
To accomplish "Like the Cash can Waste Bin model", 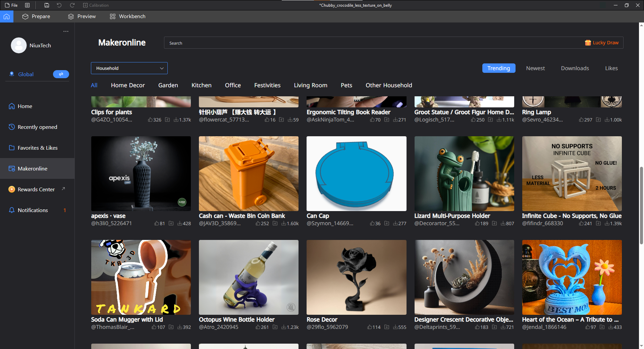I will pos(258,223).
